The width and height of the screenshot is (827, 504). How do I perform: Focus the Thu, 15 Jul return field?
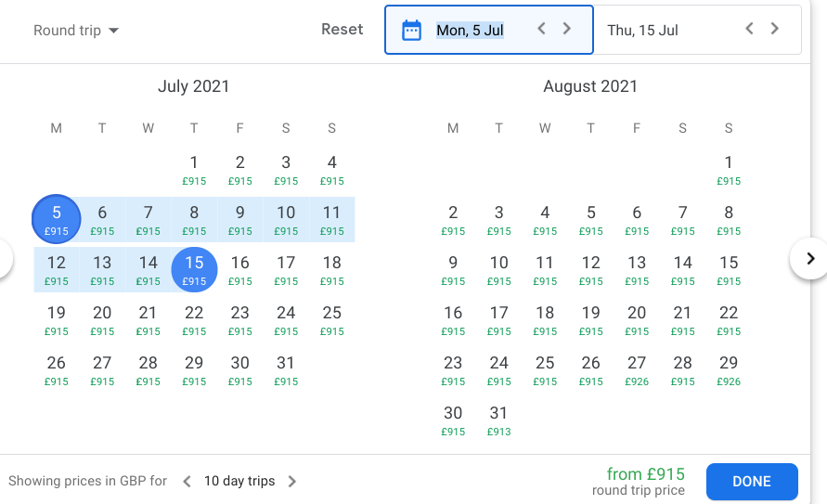point(642,31)
